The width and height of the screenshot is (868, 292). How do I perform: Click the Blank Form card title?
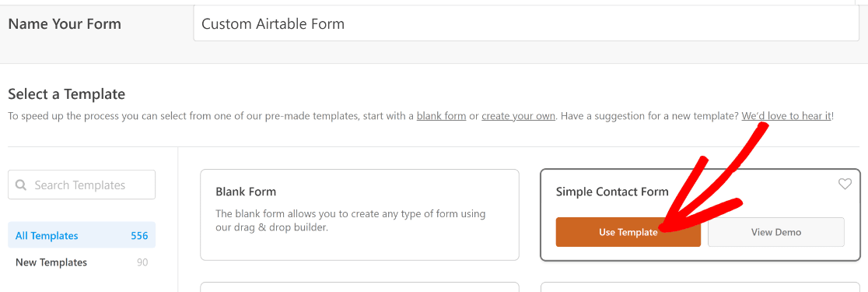(x=246, y=192)
